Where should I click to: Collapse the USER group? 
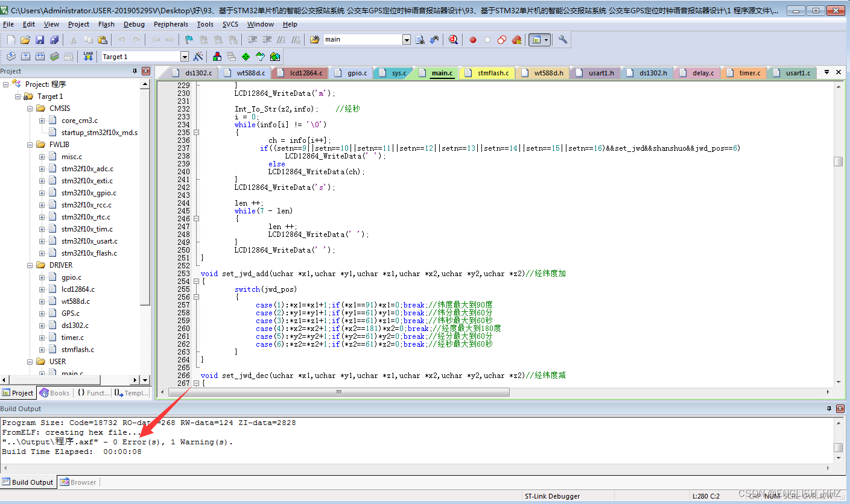30,362
